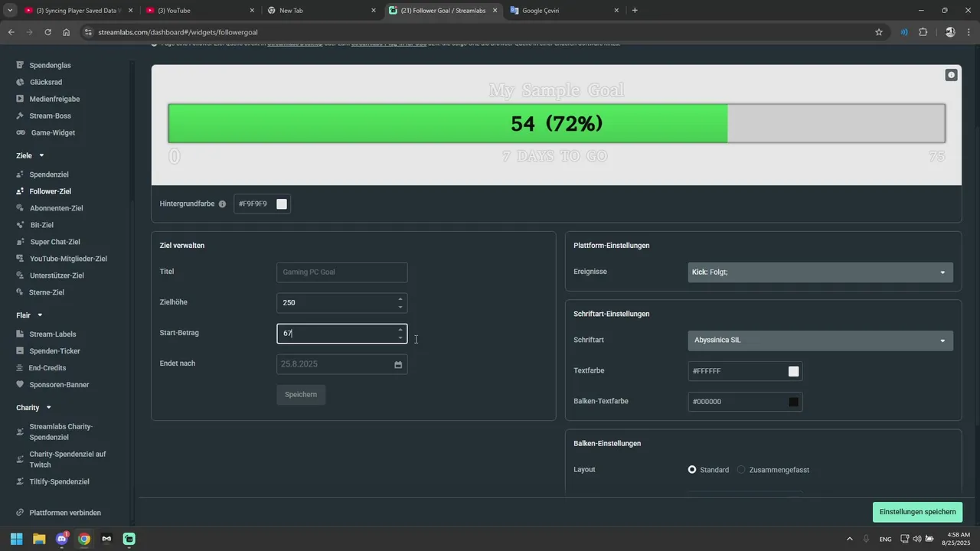Open calendar picker in Endet nach

[398, 364]
